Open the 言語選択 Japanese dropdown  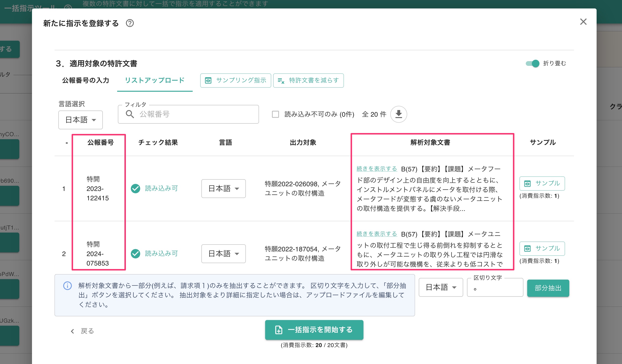pos(80,120)
